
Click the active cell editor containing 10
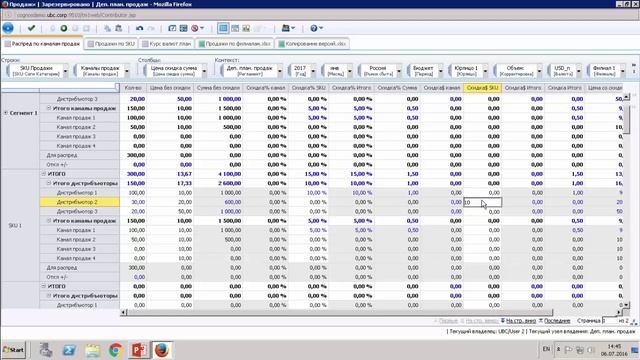click(x=482, y=202)
